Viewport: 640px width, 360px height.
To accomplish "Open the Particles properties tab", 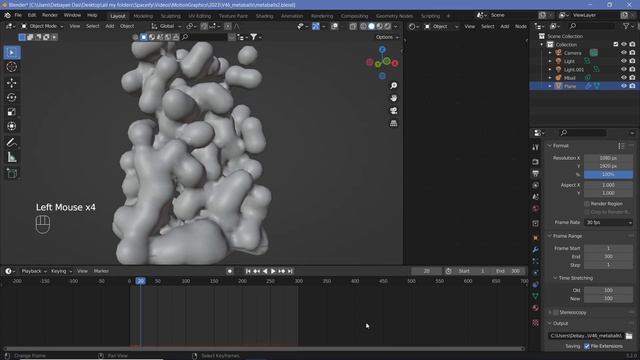I will (536, 261).
